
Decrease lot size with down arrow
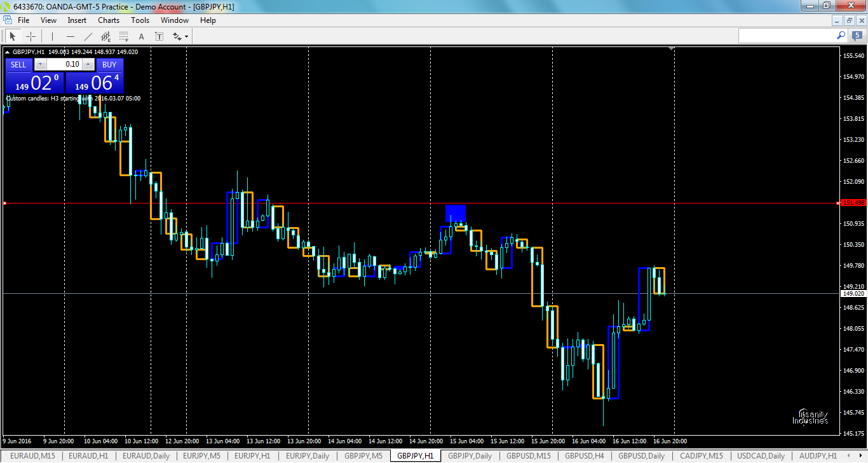[40, 64]
